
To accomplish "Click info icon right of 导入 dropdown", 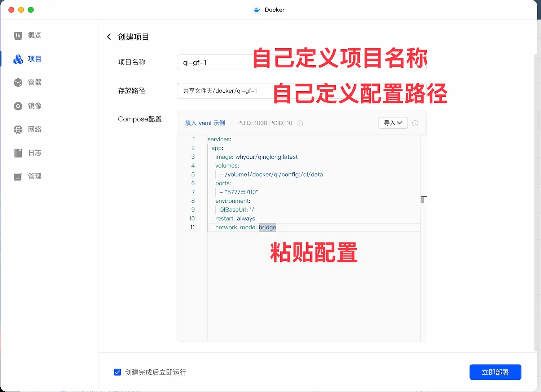I will pyautogui.click(x=415, y=123).
